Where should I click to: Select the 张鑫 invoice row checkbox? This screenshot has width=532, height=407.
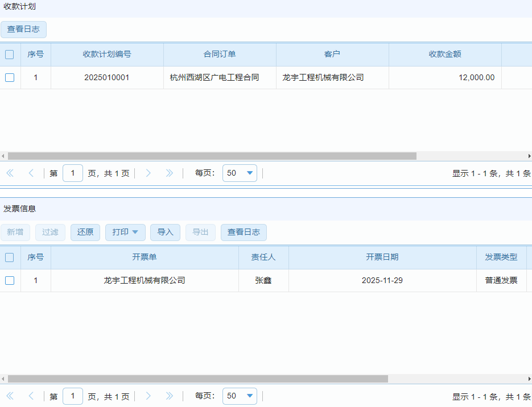10,280
